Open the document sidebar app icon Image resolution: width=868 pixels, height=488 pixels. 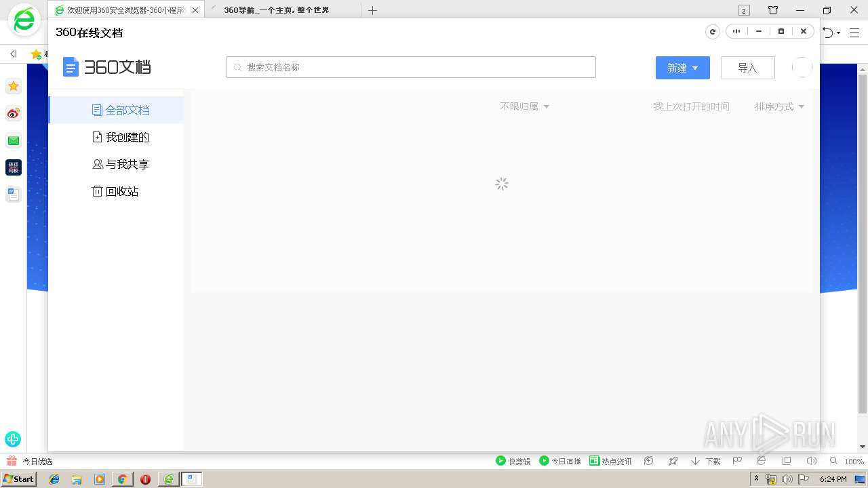click(13, 195)
